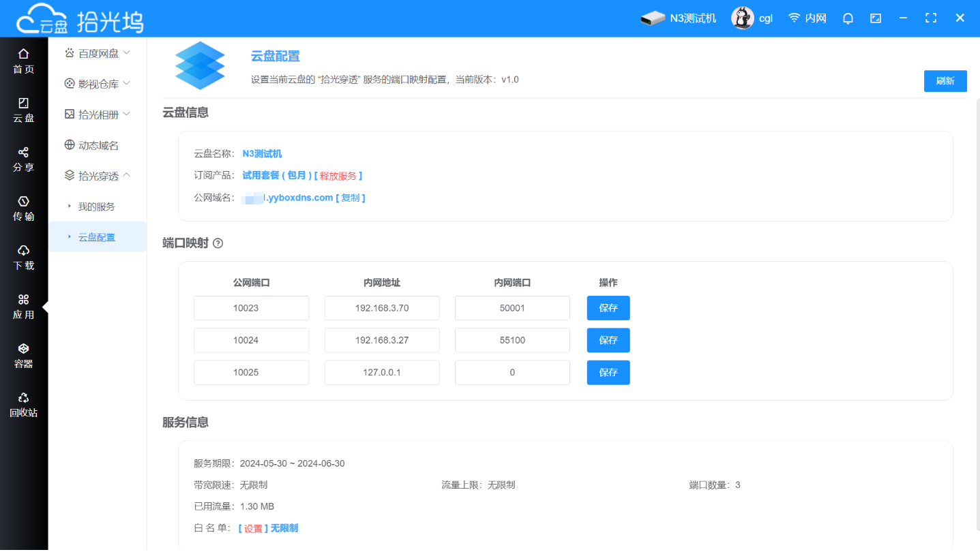Image resolution: width=980 pixels, height=552 pixels.
Task: Click the yyboxdns.com domain link
Action: [x=288, y=198]
